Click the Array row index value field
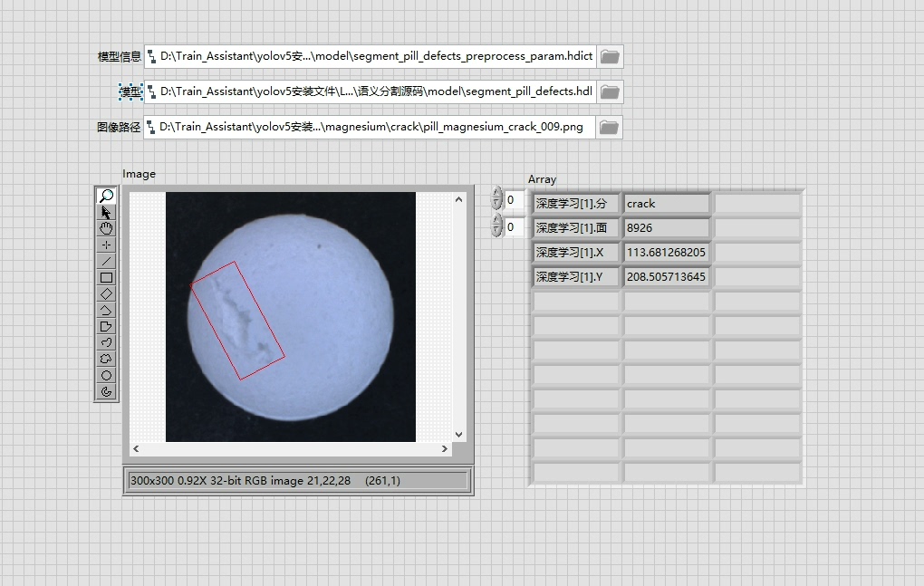 coord(514,199)
